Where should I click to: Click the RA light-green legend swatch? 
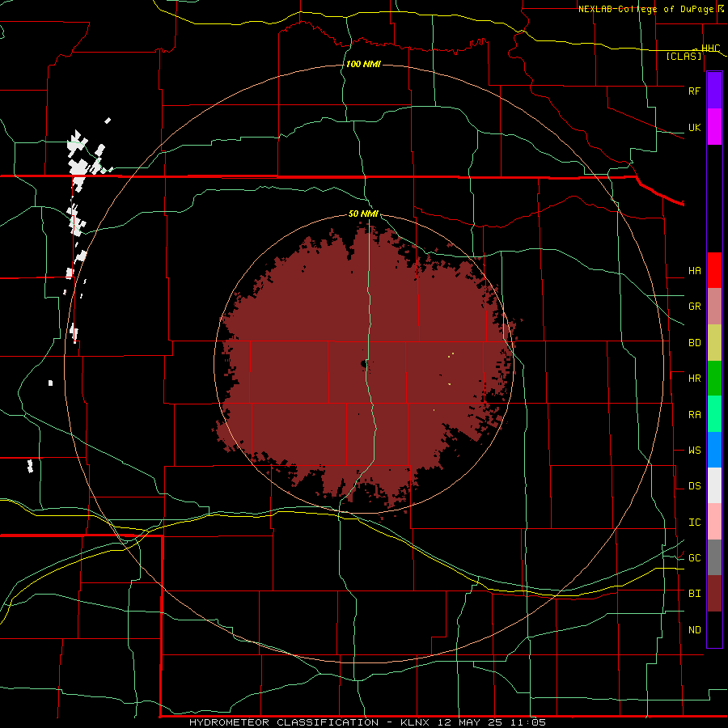coord(714,414)
